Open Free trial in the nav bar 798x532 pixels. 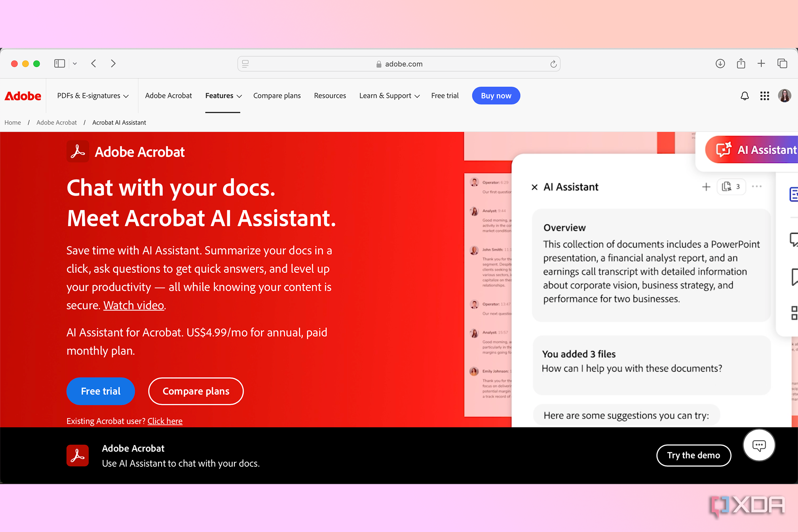[445, 96]
